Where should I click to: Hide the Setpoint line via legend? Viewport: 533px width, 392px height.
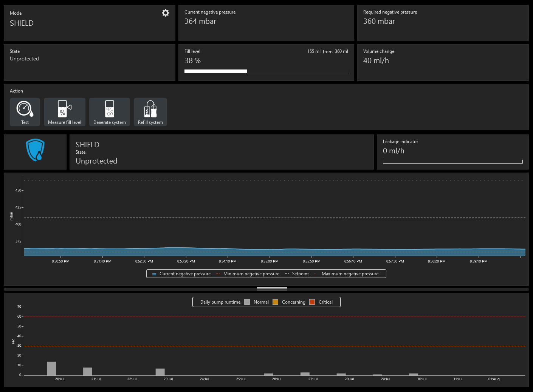pos(297,274)
